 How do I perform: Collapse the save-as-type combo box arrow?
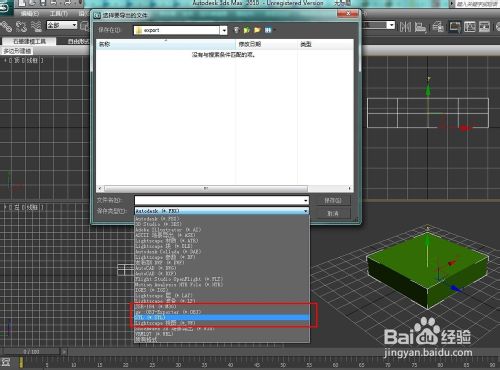[305, 211]
